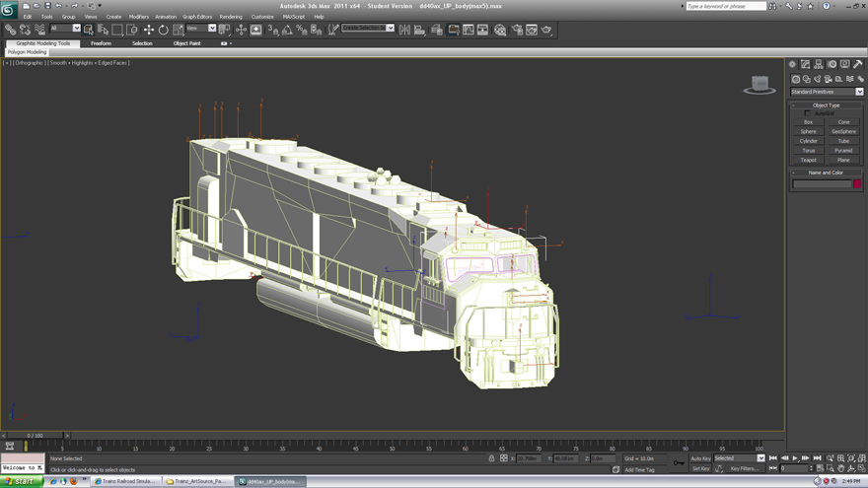Open the Schematic View icon
The image size is (868, 488).
tap(482, 30)
